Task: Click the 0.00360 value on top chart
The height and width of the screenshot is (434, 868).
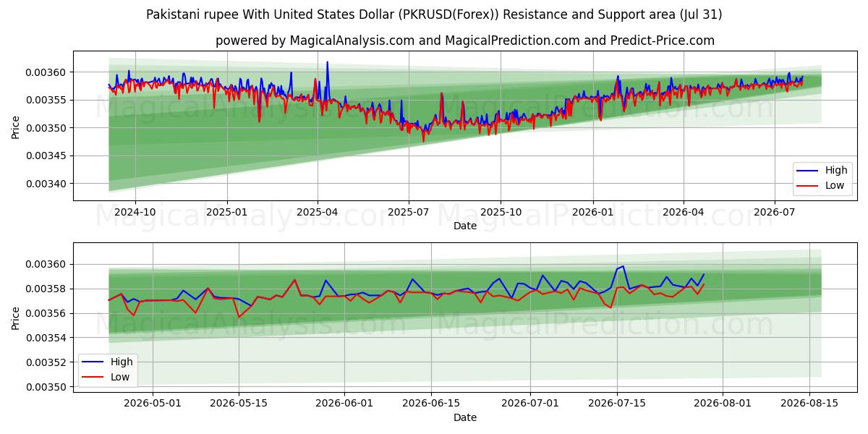Action: [47, 72]
